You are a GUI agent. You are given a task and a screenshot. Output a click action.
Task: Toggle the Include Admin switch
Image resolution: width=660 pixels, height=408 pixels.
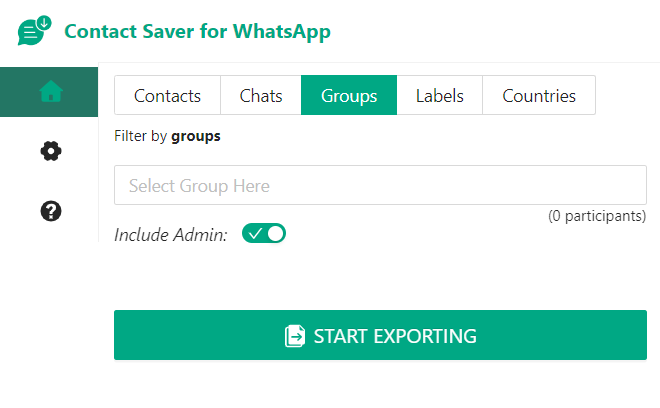pyautogui.click(x=264, y=234)
